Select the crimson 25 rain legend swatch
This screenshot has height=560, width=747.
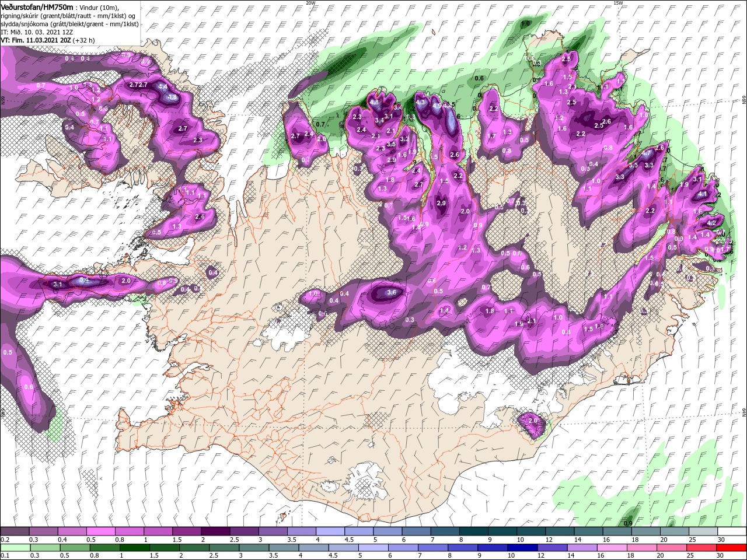coord(703,548)
